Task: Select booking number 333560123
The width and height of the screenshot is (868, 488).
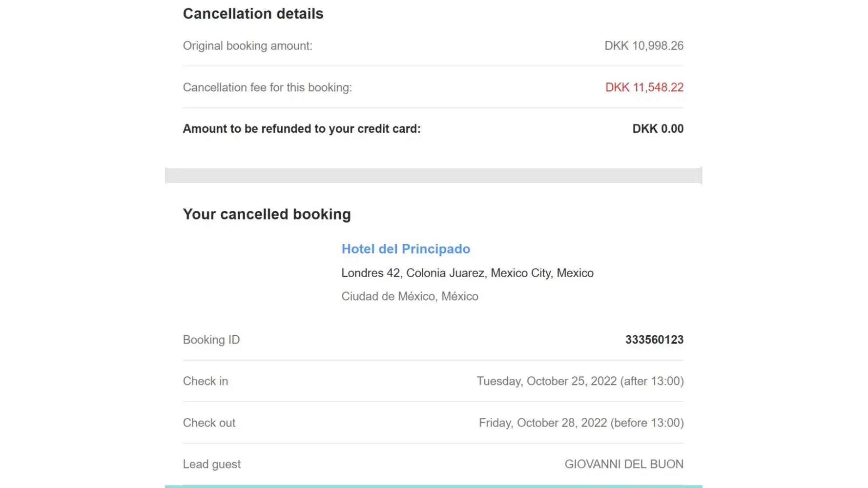Action: 654,340
